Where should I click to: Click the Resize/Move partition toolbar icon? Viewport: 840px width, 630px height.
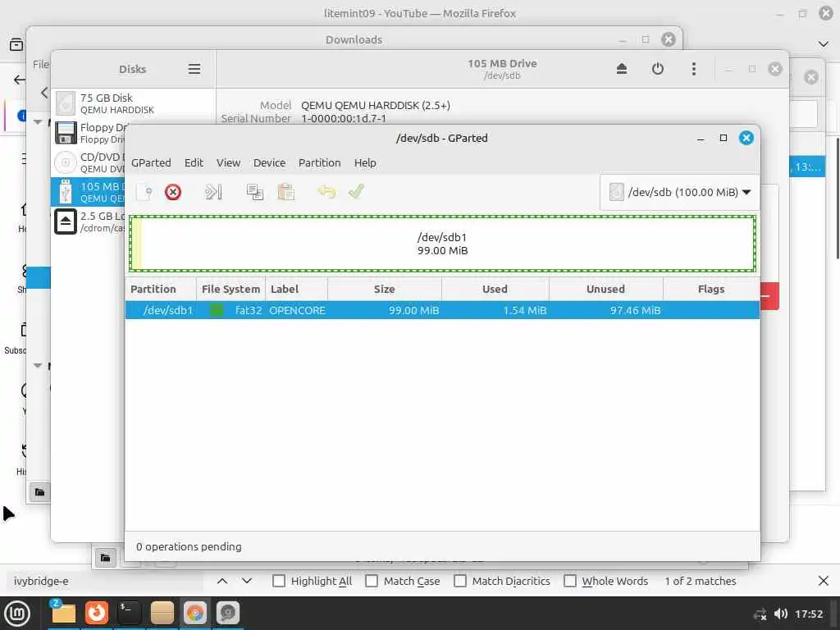click(213, 192)
